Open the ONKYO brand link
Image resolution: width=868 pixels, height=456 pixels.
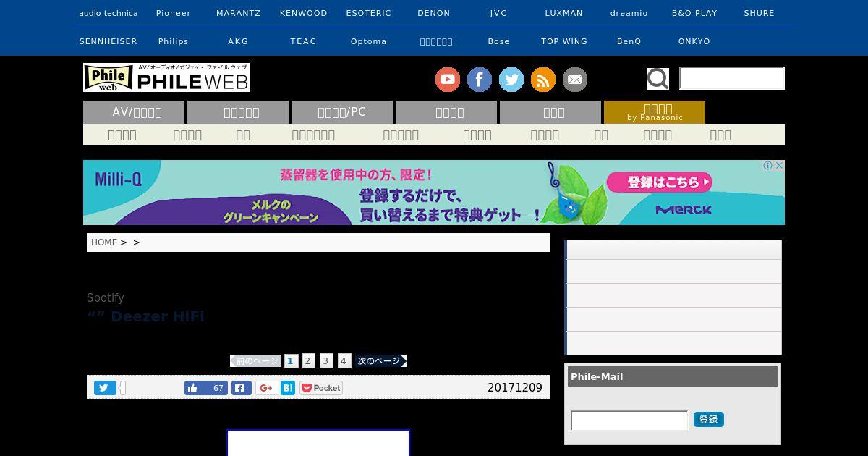[x=694, y=41]
